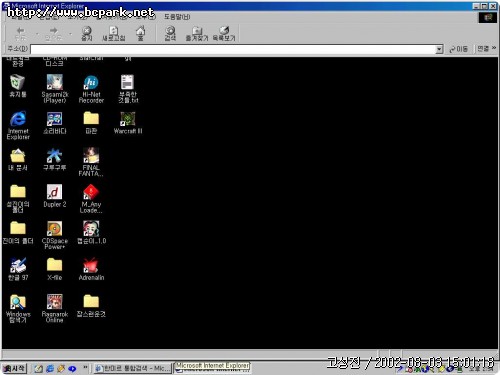Launch the 구루구루 icon
This screenshot has width=500, height=375.
(54, 159)
